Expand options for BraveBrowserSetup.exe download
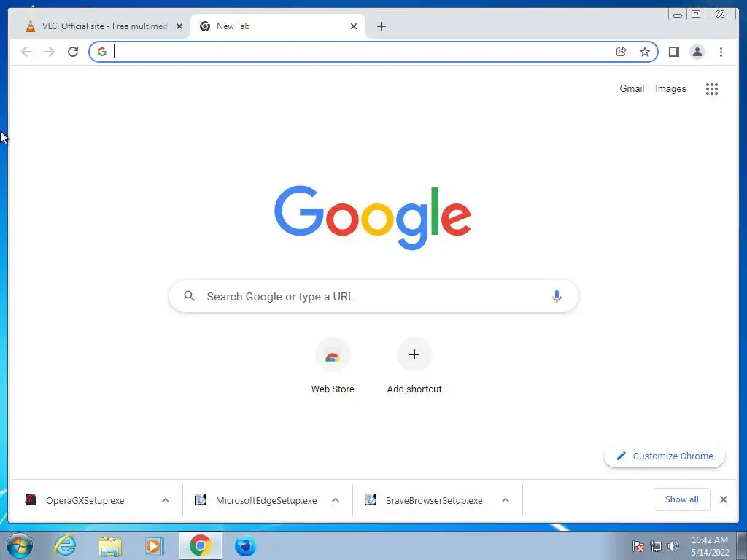The width and height of the screenshot is (747, 560). (506, 500)
